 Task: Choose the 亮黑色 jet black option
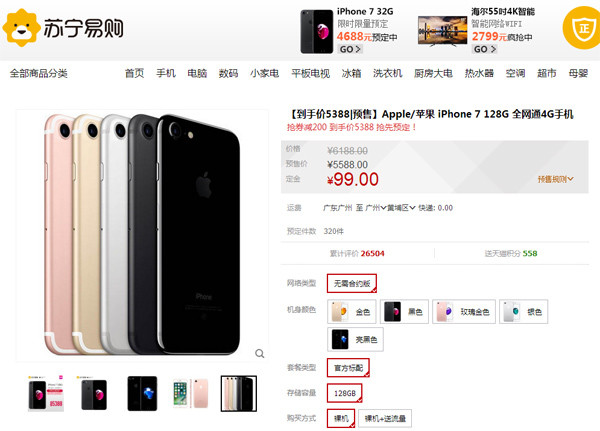coord(355,340)
